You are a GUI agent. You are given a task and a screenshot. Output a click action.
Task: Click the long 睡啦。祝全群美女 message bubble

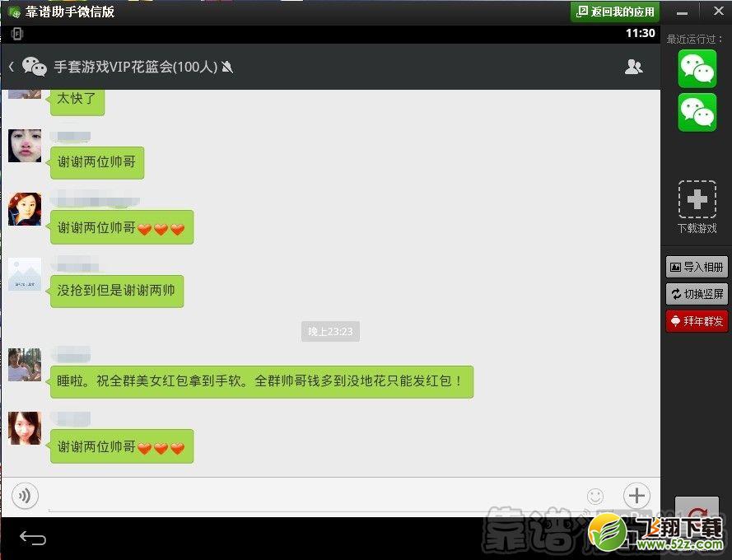pos(260,381)
